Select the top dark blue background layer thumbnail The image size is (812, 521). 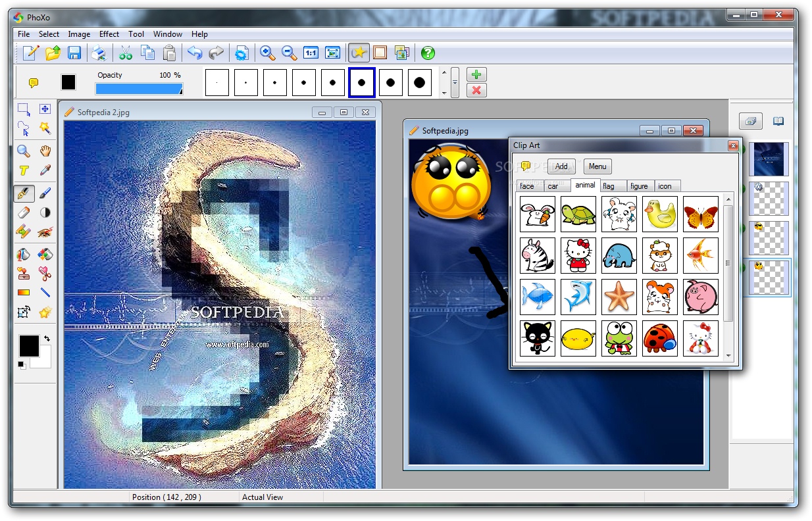click(x=769, y=159)
